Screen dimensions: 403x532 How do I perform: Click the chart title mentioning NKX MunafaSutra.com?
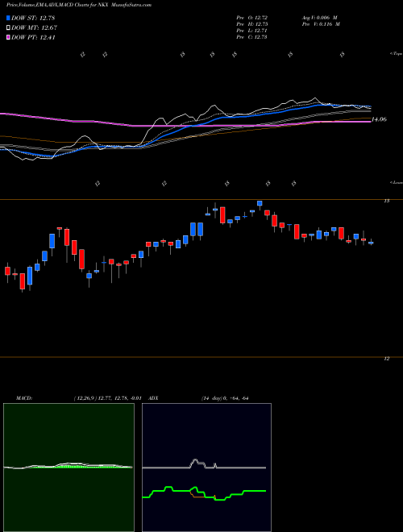point(79,5)
